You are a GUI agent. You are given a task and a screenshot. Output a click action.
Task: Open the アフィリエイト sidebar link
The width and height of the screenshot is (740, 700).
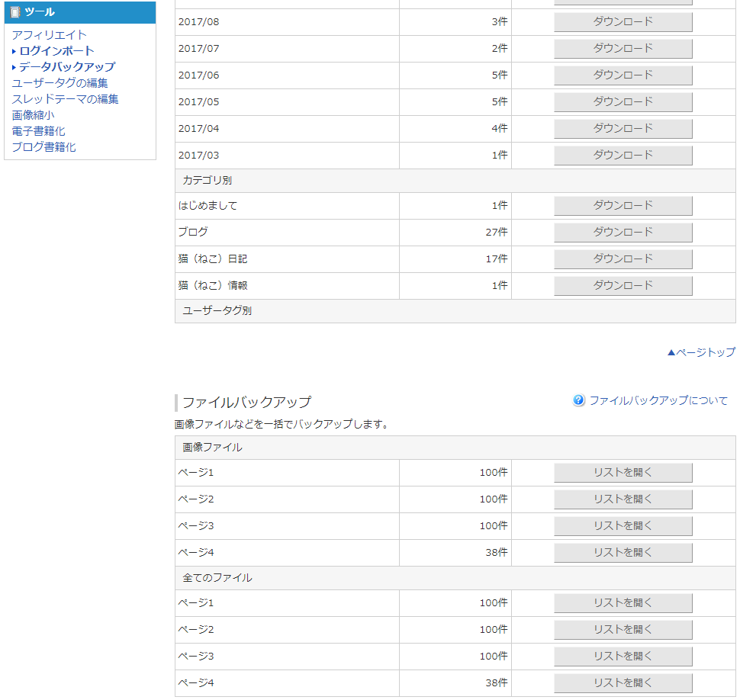click(49, 35)
